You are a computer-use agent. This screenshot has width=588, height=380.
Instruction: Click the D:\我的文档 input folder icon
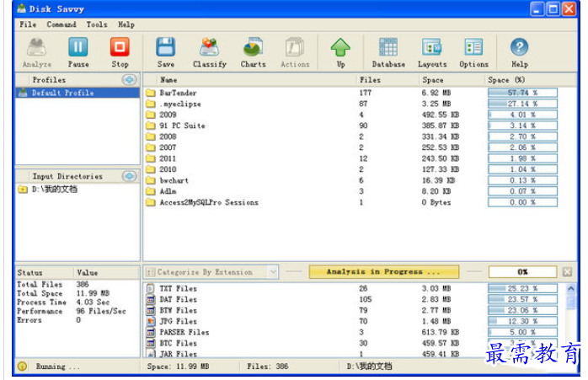(x=23, y=189)
